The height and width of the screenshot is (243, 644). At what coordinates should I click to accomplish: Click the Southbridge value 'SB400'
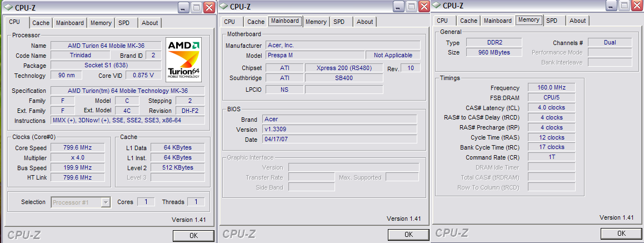(x=344, y=78)
